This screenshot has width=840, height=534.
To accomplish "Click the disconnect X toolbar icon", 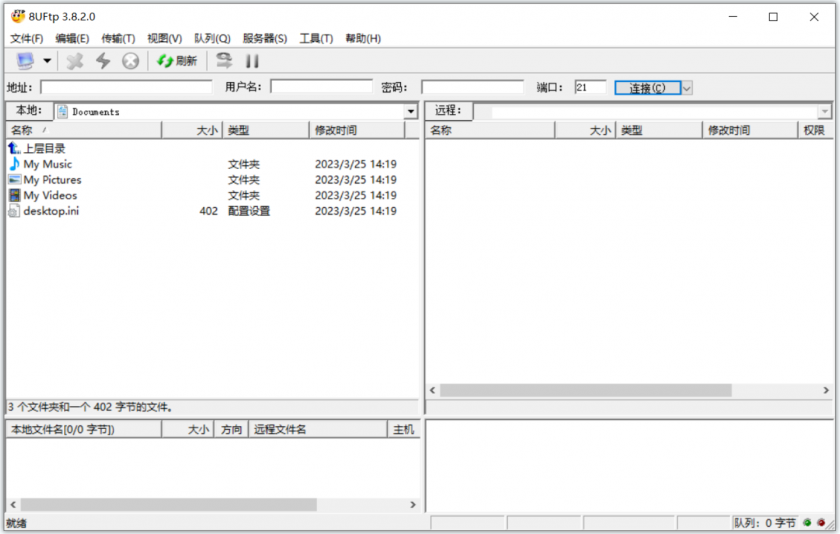I will point(75,61).
